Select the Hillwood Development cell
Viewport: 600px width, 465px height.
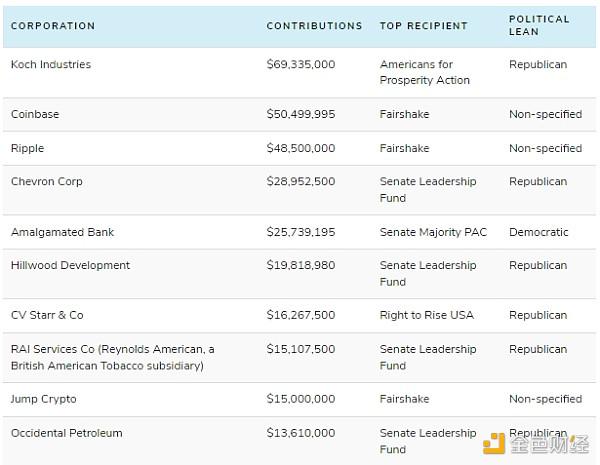[70, 265]
